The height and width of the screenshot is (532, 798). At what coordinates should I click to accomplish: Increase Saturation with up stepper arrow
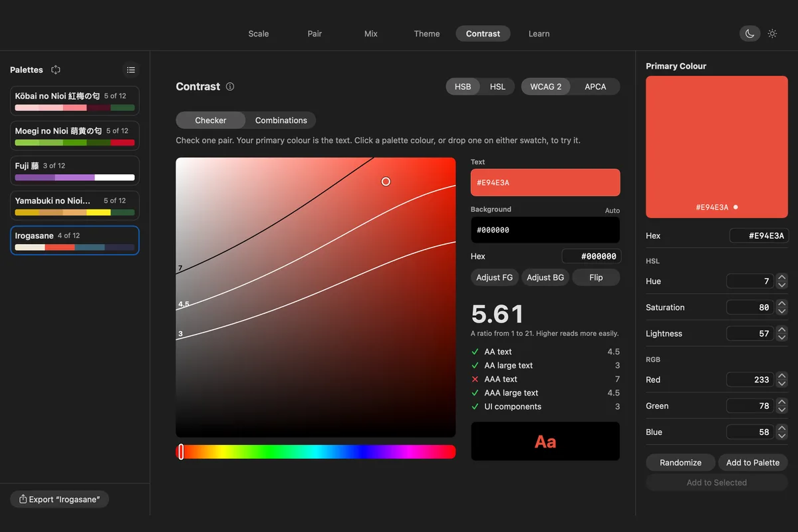click(782, 304)
